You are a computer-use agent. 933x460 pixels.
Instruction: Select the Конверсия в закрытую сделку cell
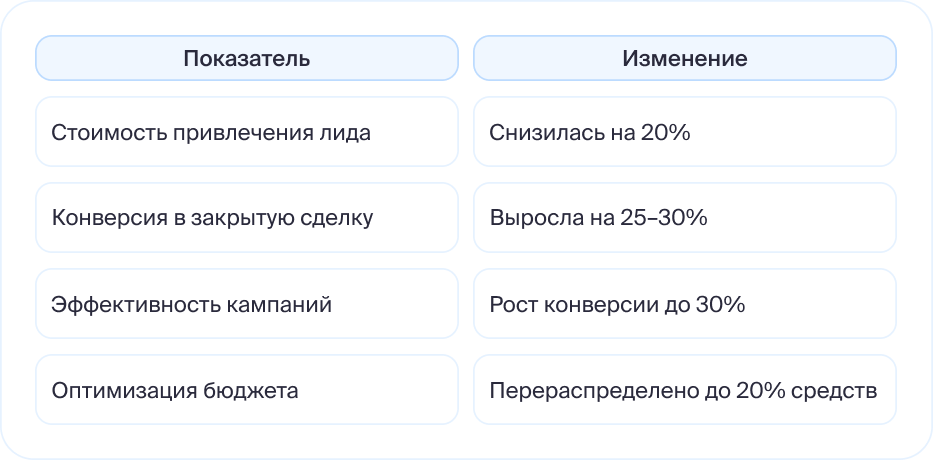(246, 218)
